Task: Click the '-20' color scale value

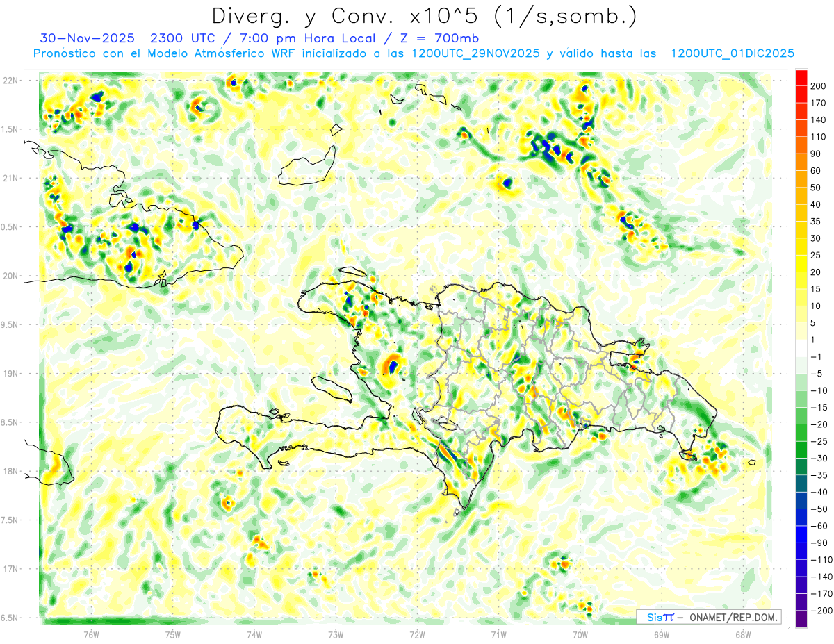Action: [x=820, y=424]
